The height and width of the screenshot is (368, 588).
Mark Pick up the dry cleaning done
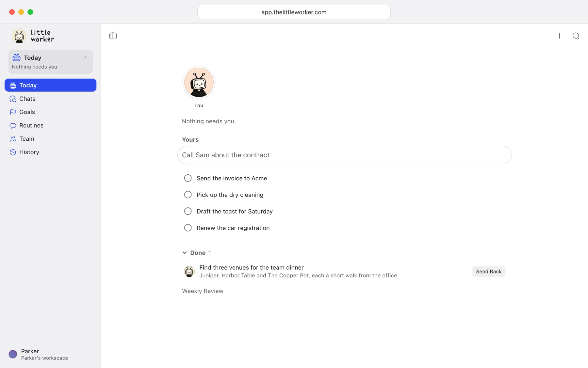188,195
